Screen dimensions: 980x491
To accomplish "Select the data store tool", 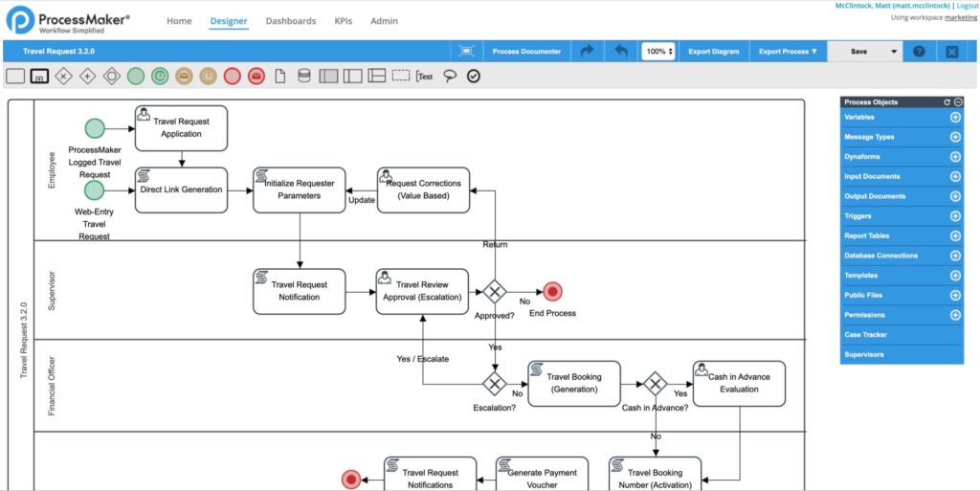I will tap(304, 77).
